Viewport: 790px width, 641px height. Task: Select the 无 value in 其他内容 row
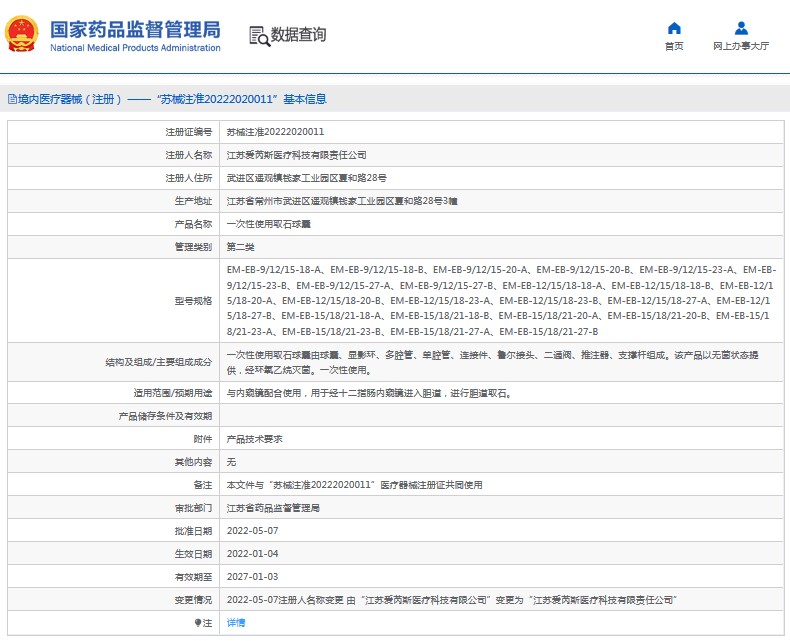click(231, 462)
